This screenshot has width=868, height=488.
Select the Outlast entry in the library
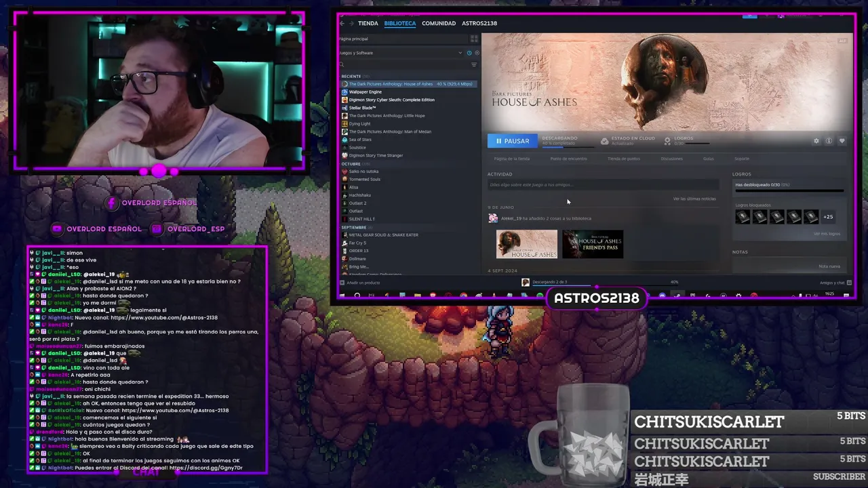coord(356,211)
